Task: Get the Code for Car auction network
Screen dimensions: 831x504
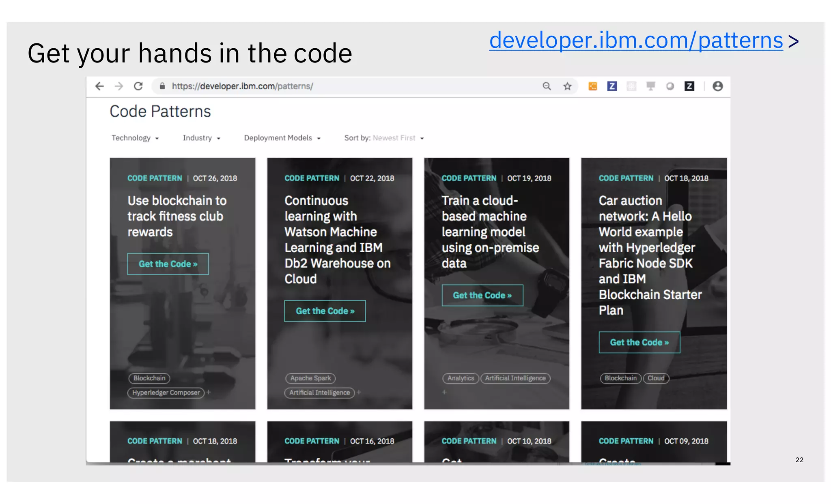Action: pos(639,342)
